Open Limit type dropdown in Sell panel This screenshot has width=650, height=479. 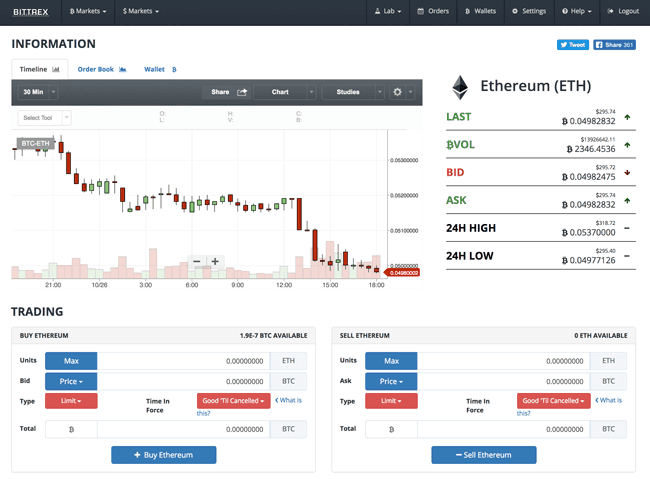click(391, 401)
